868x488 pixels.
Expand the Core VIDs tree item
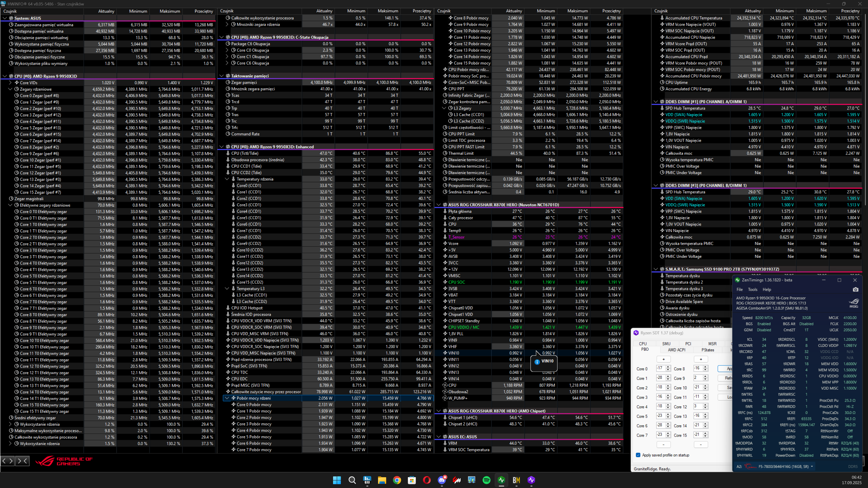click(x=10, y=83)
